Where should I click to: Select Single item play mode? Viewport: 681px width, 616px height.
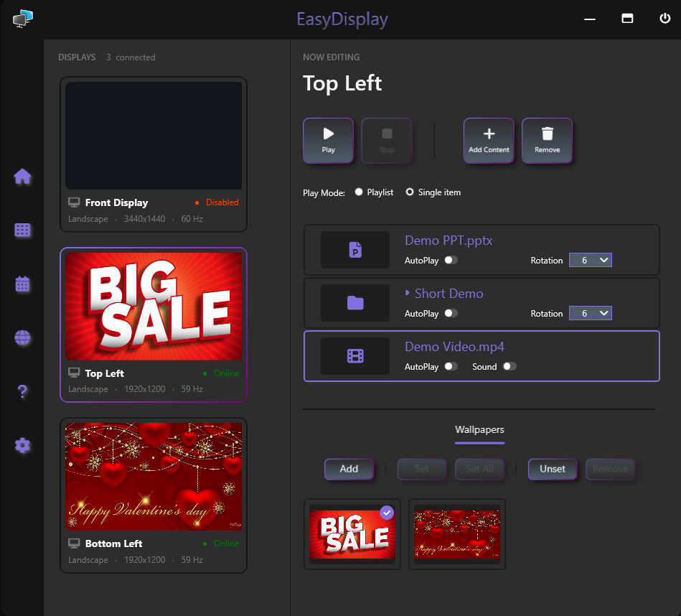[x=433, y=192]
